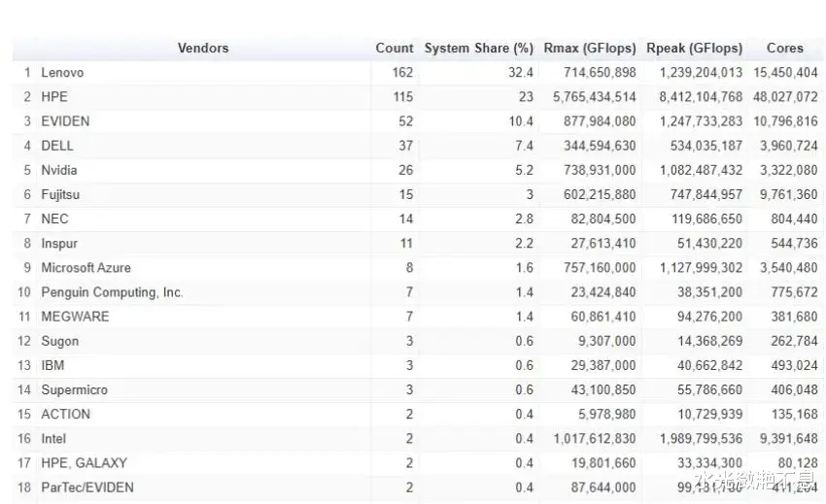The height and width of the screenshot is (504, 826).
Task: Select the NEC vendor name
Action: [x=54, y=219]
